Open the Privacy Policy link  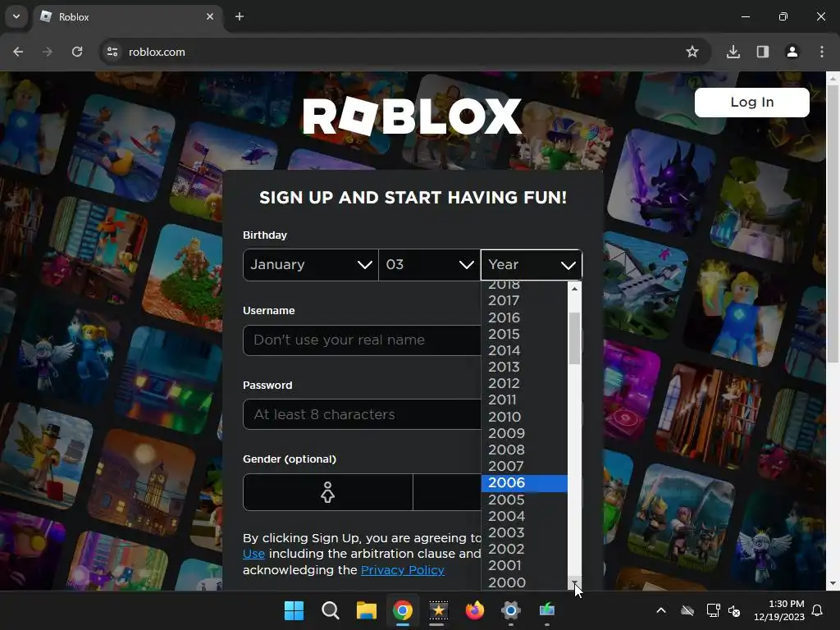pos(403,570)
